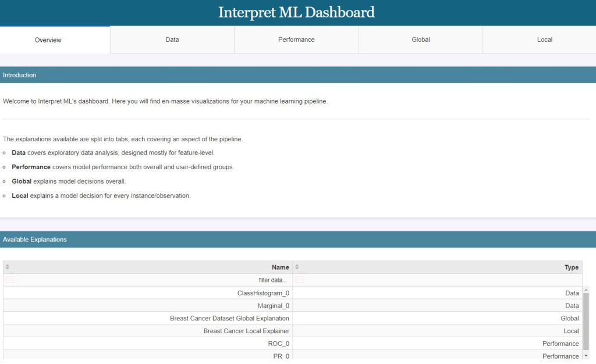The width and height of the screenshot is (596, 364).
Task: Open the Local tab
Action: [x=545, y=40]
